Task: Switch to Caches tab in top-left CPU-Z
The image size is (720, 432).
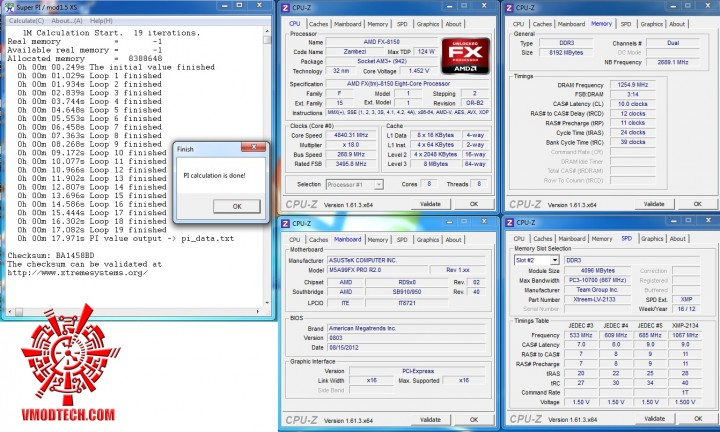Action: tap(318, 24)
